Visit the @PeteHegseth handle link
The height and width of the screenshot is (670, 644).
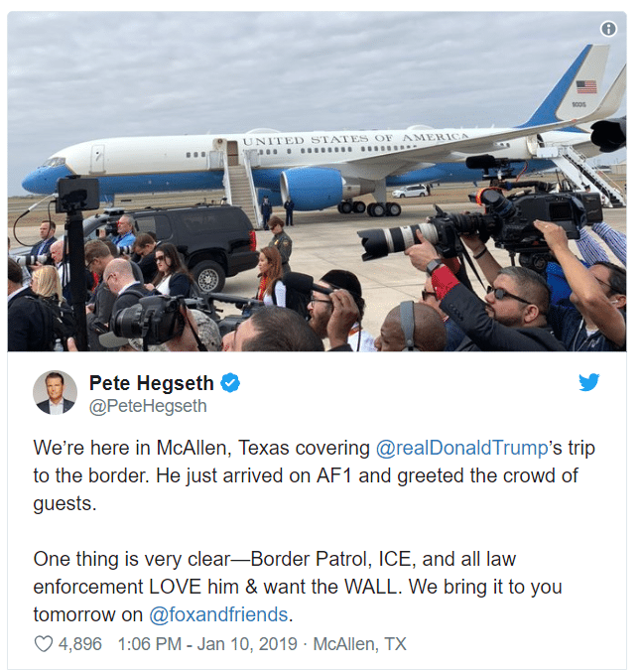pyautogui.click(x=148, y=406)
